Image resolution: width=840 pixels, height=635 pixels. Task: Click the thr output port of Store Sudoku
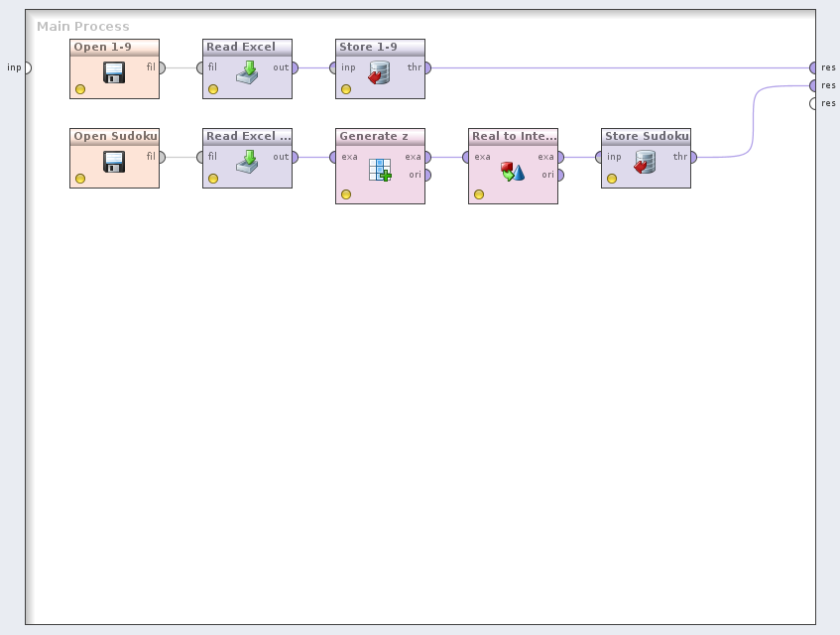tap(692, 157)
